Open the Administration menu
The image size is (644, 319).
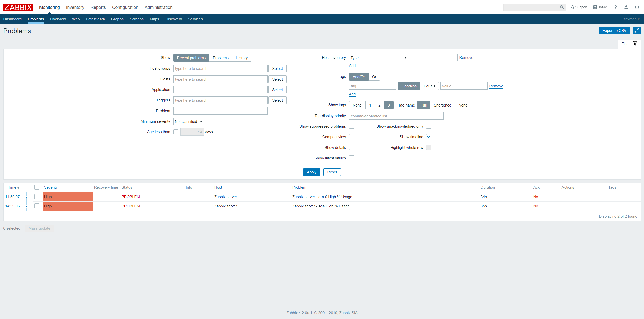[x=158, y=7]
